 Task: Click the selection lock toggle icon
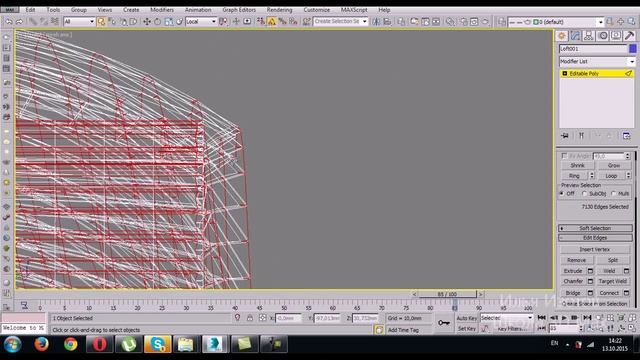click(250, 318)
